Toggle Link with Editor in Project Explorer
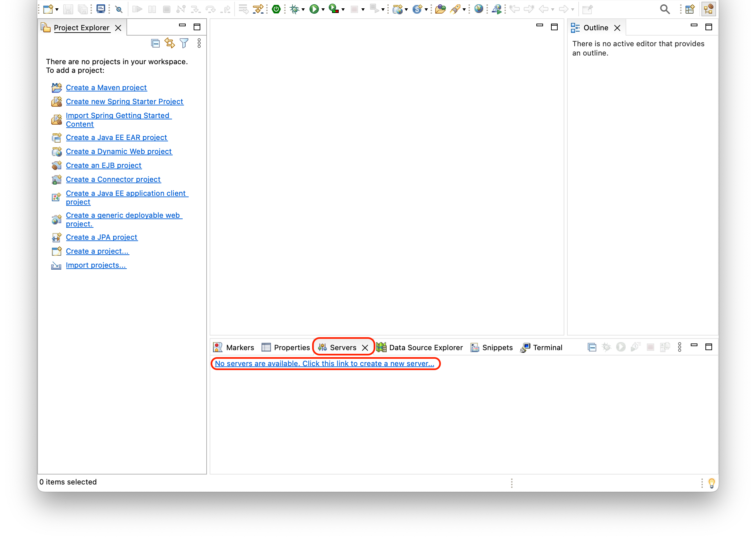This screenshot has height=541, width=756. pyautogui.click(x=170, y=43)
